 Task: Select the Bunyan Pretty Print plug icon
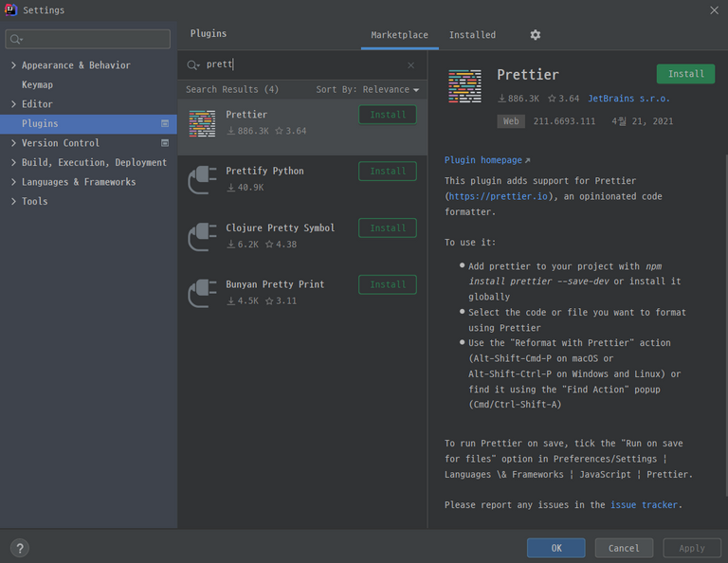point(203,293)
